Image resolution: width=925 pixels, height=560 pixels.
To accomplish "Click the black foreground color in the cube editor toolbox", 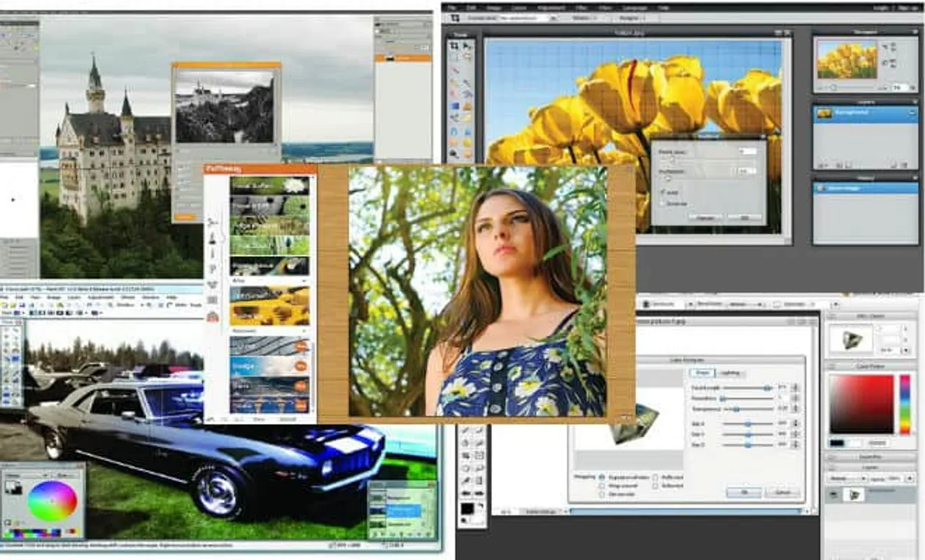I will click(x=468, y=510).
